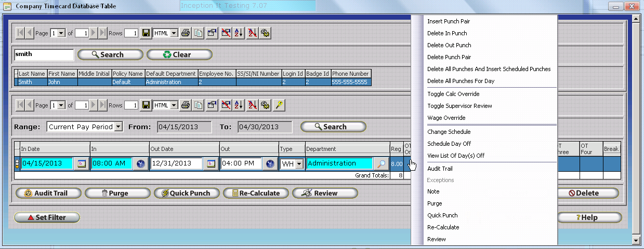Toggle Calc Override in the context menu

[453, 94]
